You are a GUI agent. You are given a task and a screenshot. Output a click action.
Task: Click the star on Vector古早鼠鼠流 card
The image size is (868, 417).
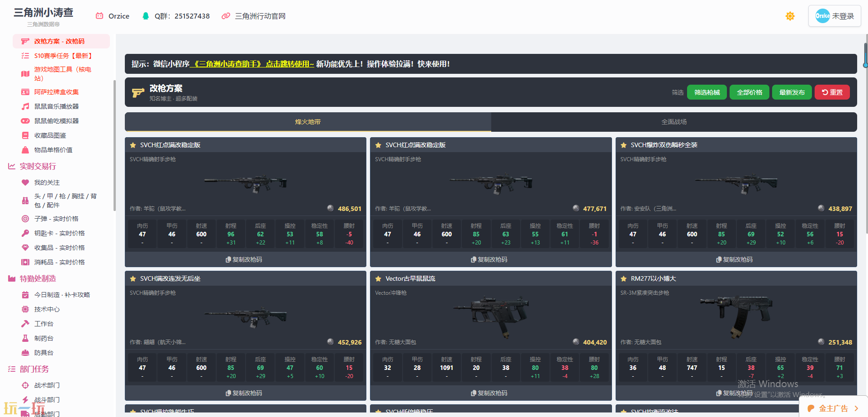click(x=378, y=278)
